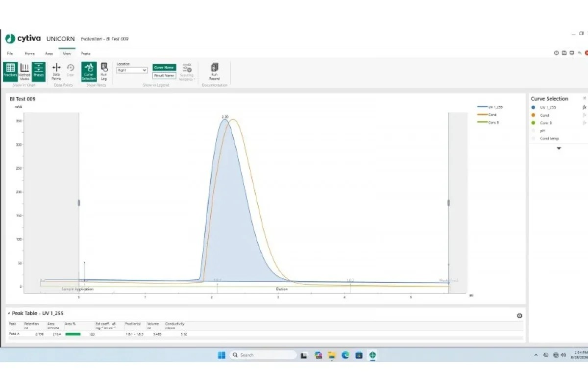Click the print icon at top right

pyautogui.click(x=572, y=53)
